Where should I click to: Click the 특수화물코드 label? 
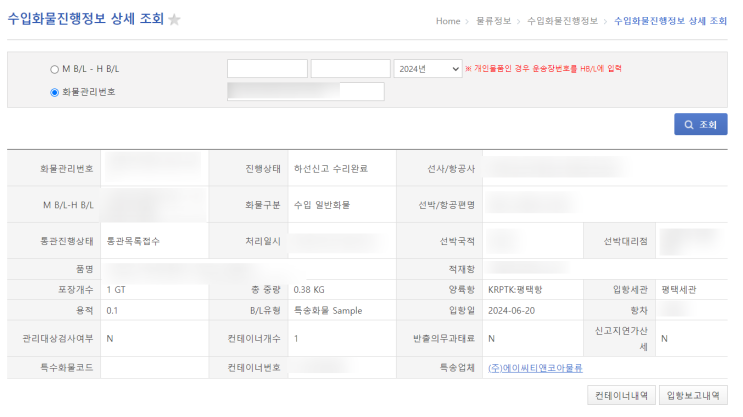67,367
